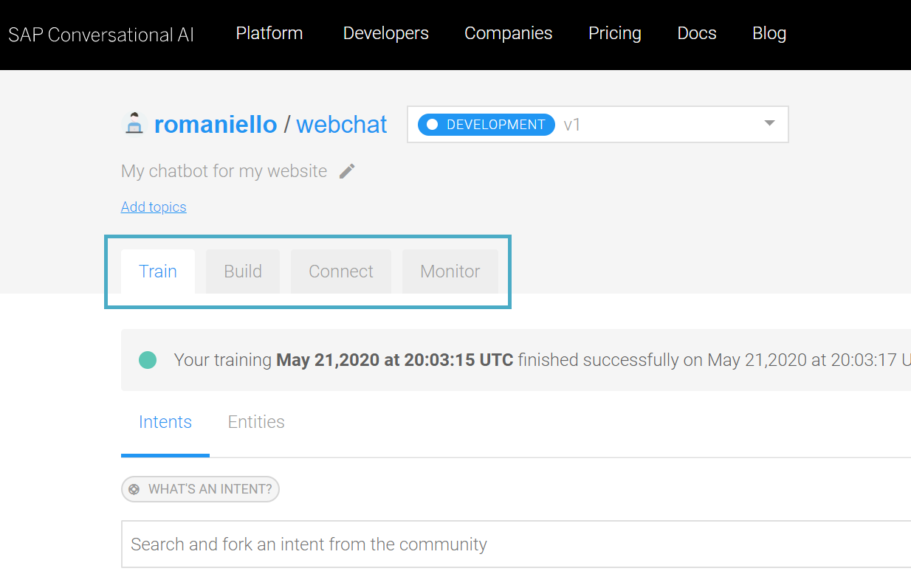Edit bot description with pencil icon

click(x=347, y=171)
